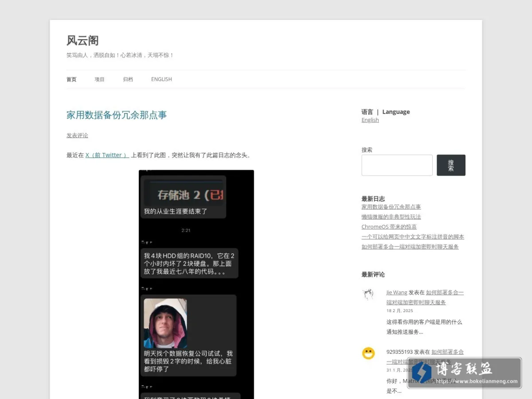
Task: Open the 项目 menu item
Action: click(99, 79)
